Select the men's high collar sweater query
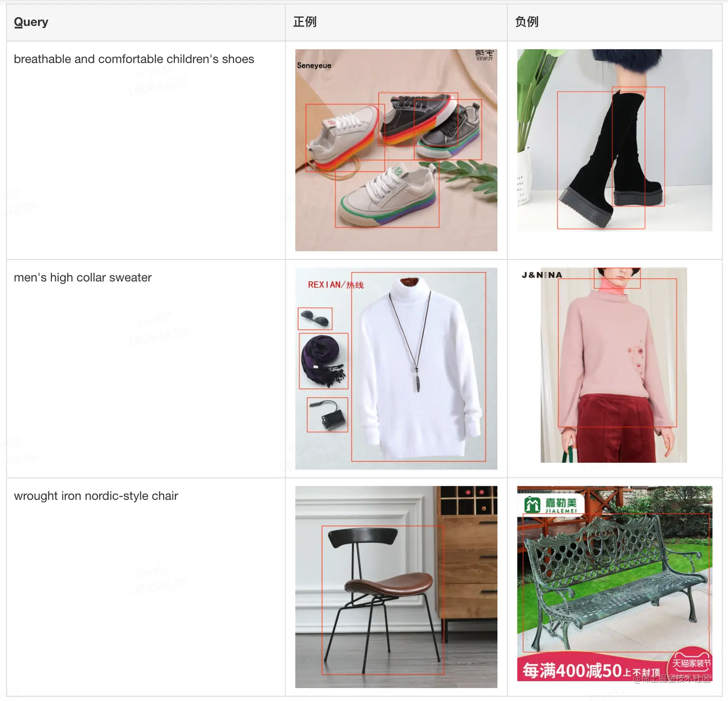The image size is (728, 701). 83,278
